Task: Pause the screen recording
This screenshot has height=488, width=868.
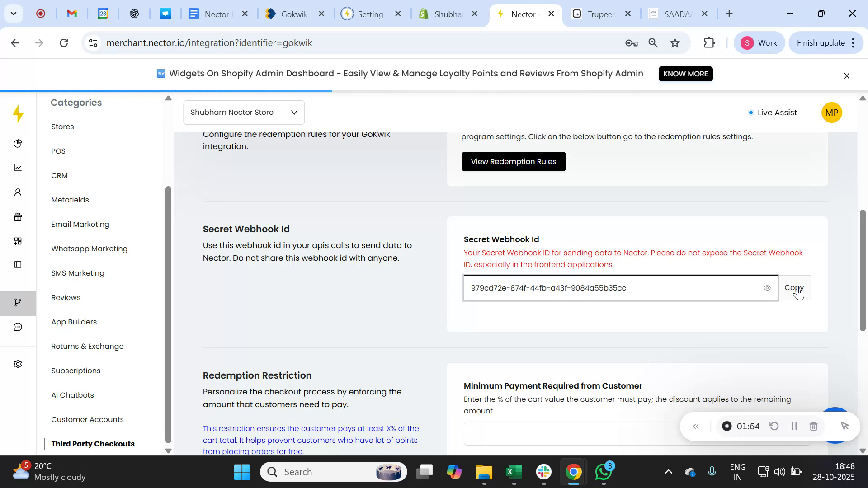Action: (x=794, y=426)
